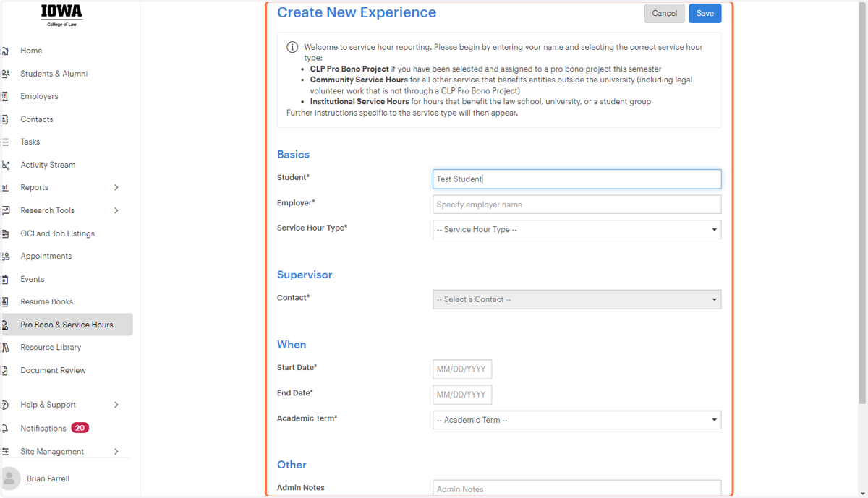Select Pro Bono & Service Hours menu item
Screen dimensions: 868x498
pyautogui.click(x=67, y=325)
